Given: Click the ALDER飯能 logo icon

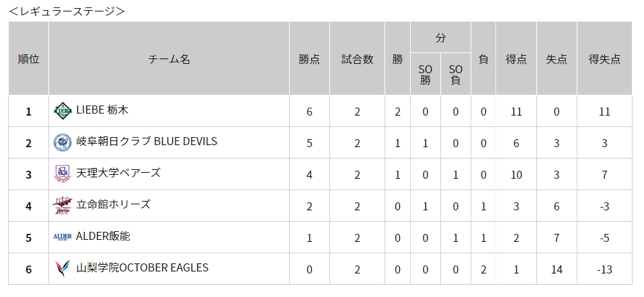Looking at the screenshot, I should 63,237.
